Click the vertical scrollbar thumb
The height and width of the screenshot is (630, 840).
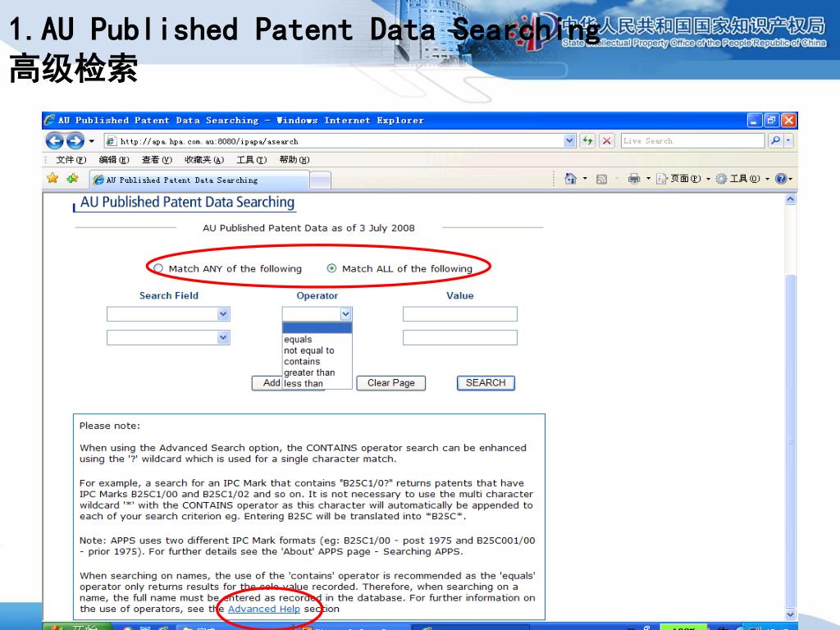point(791,442)
